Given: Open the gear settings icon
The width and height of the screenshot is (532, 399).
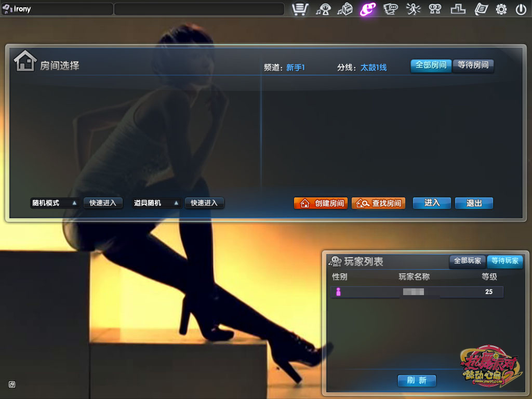Looking at the screenshot, I should coord(501,9).
